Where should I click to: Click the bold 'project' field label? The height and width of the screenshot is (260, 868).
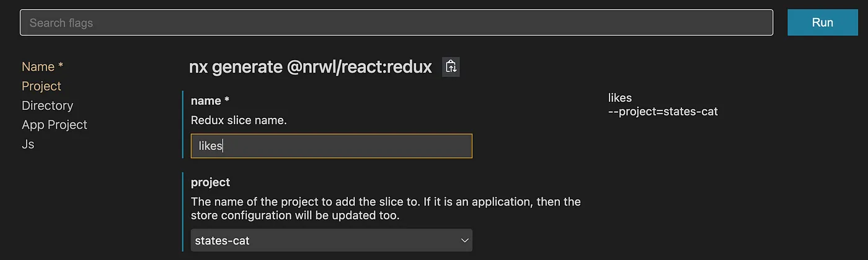pos(210,182)
